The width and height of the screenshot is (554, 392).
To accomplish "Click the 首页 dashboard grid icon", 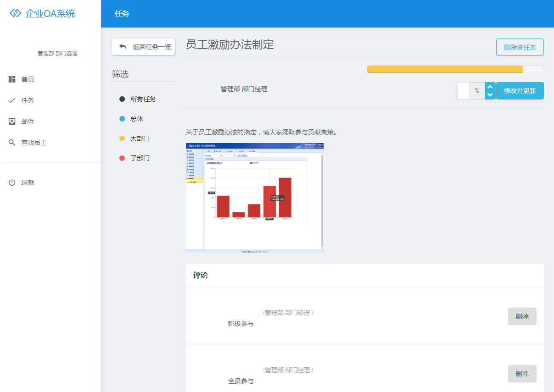I will pos(12,79).
